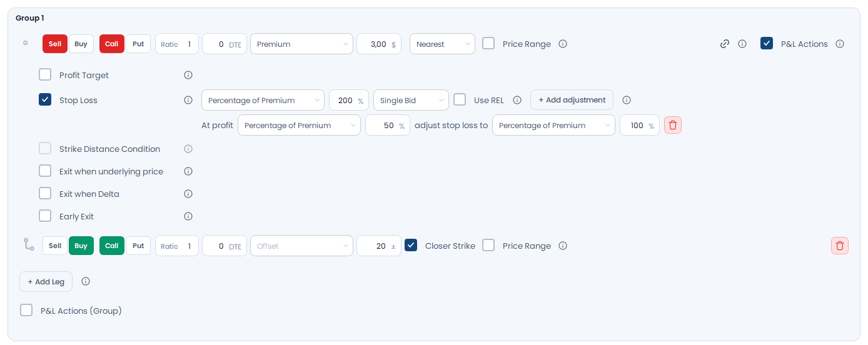Edit the offset value 20 field
This screenshot has width=868, height=345.
379,246
